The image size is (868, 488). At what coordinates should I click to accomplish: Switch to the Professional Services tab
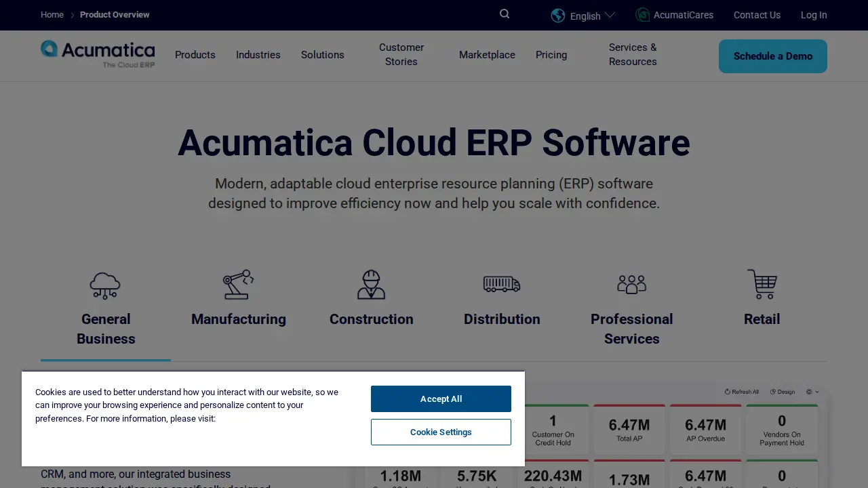632,329
